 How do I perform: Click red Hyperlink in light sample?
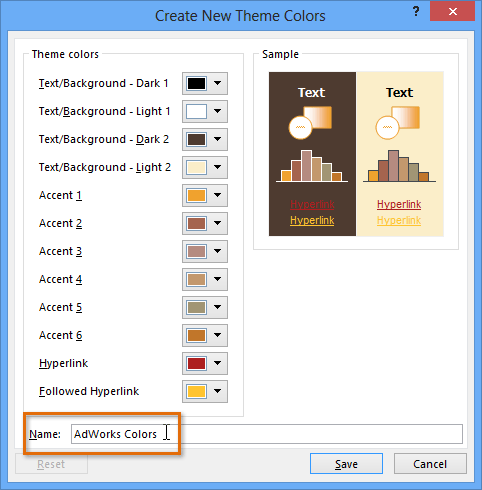tap(399, 204)
